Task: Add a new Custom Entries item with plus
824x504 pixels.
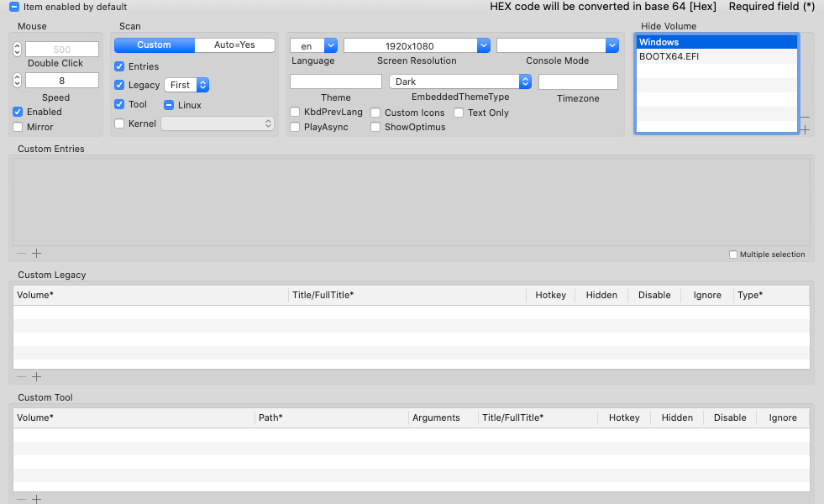Action: point(37,254)
